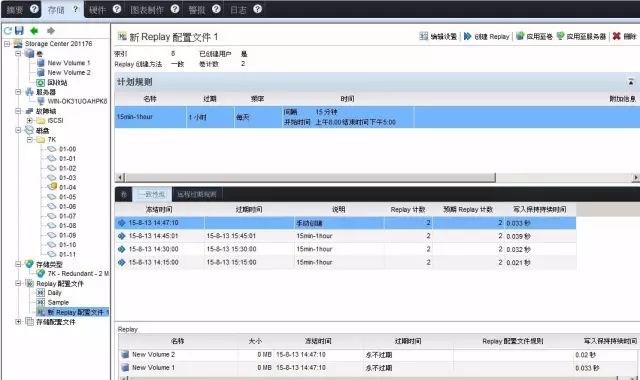Collapse the Replay 配置文件 tree node
This screenshot has width=640, height=380.
(x=18, y=283)
